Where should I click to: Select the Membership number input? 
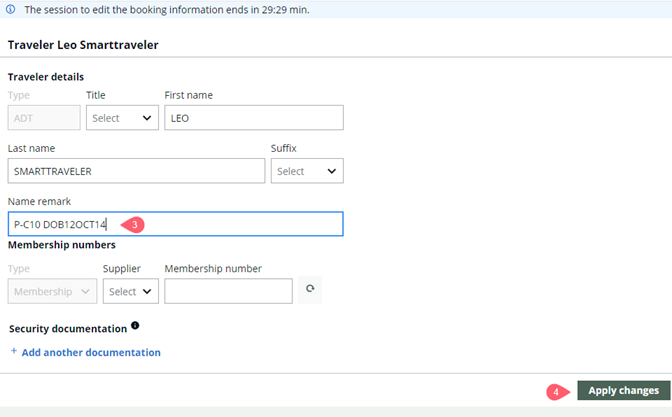[228, 291]
